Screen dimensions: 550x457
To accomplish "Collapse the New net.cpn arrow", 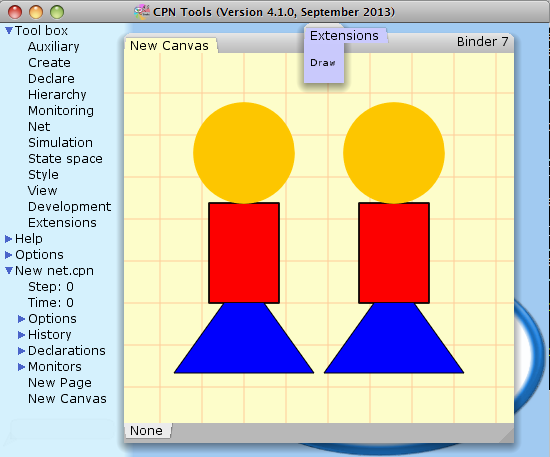I will click(9, 270).
